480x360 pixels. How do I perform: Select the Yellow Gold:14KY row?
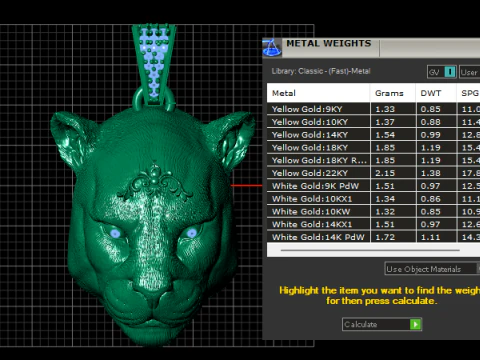pyautogui.click(x=373, y=135)
